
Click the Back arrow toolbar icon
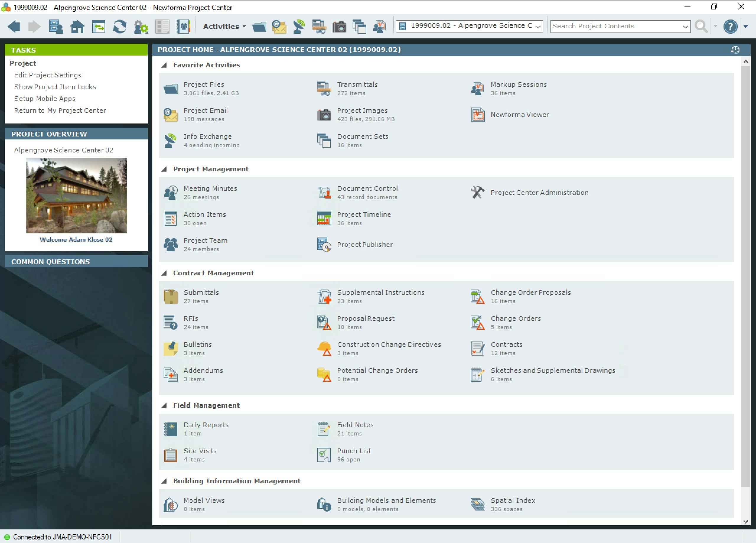(x=14, y=26)
